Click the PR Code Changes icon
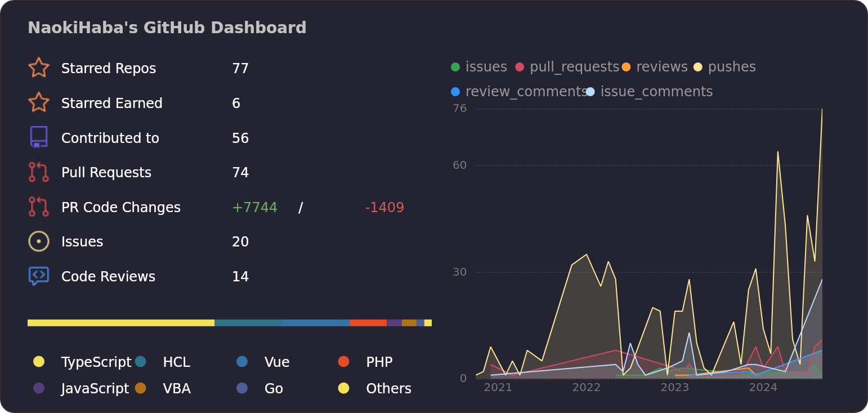 coord(39,206)
